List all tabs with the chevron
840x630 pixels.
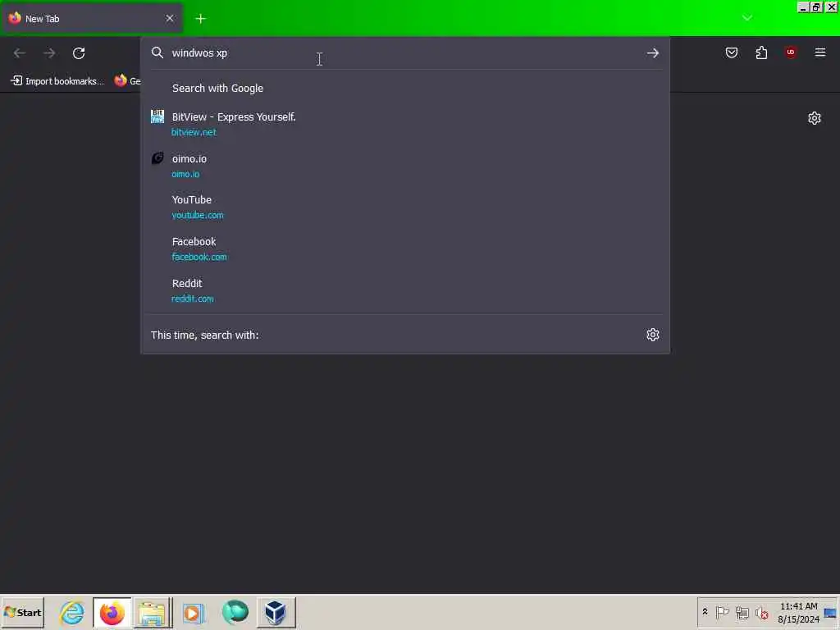[x=746, y=18]
